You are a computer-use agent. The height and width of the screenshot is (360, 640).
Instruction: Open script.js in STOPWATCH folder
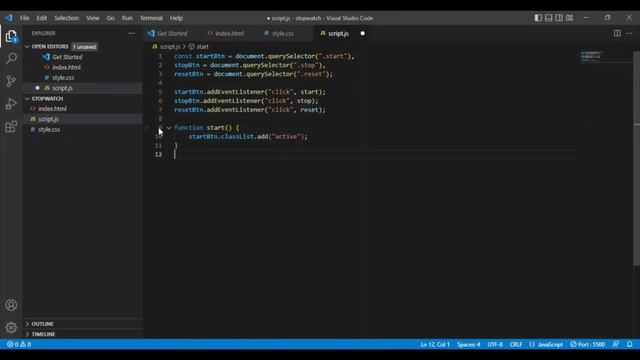pyautogui.click(x=49, y=119)
